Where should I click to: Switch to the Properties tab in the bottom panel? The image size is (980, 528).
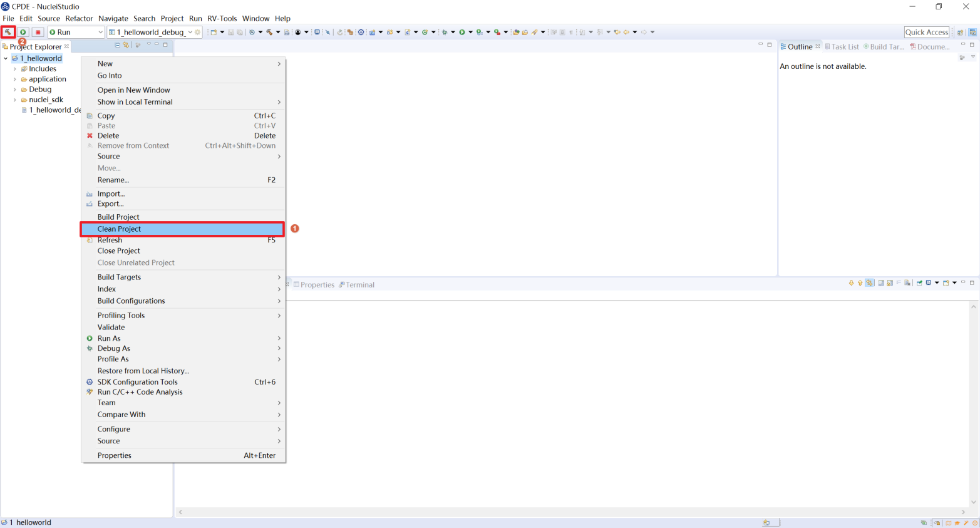tap(314, 285)
